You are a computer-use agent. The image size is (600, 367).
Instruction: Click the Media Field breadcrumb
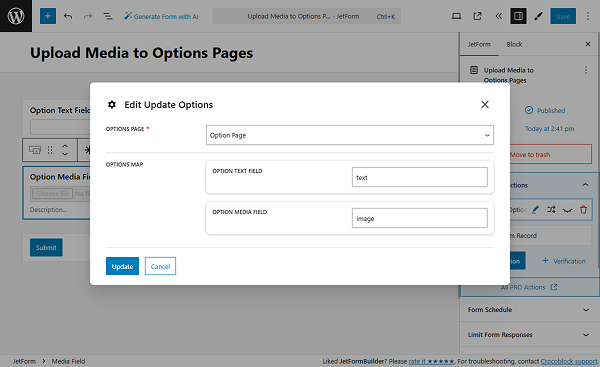tap(68, 361)
